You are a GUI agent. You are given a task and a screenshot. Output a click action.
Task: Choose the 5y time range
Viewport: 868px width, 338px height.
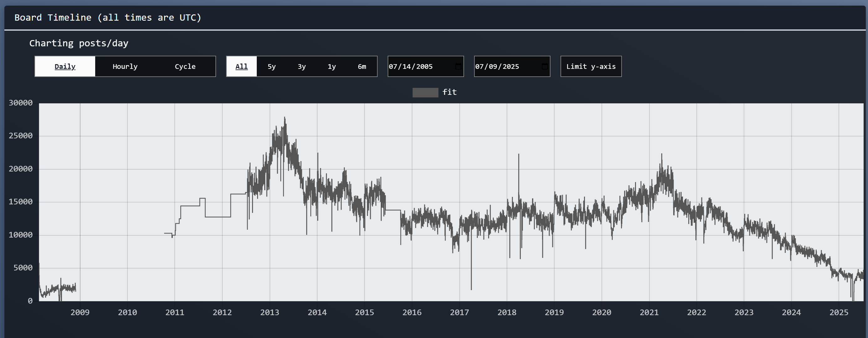pos(271,66)
